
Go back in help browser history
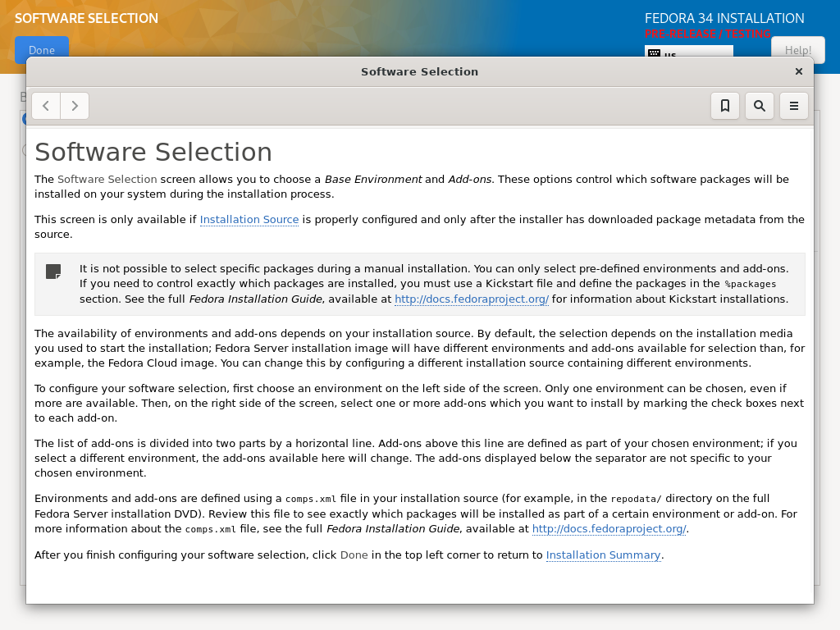coord(46,106)
